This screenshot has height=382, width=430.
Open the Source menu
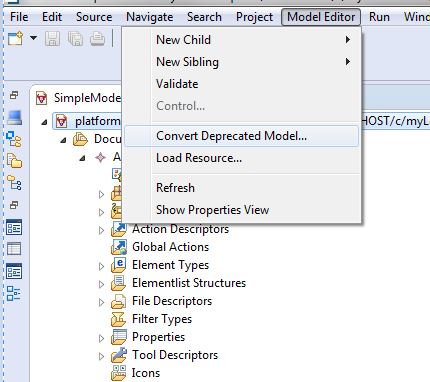point(94,17)
